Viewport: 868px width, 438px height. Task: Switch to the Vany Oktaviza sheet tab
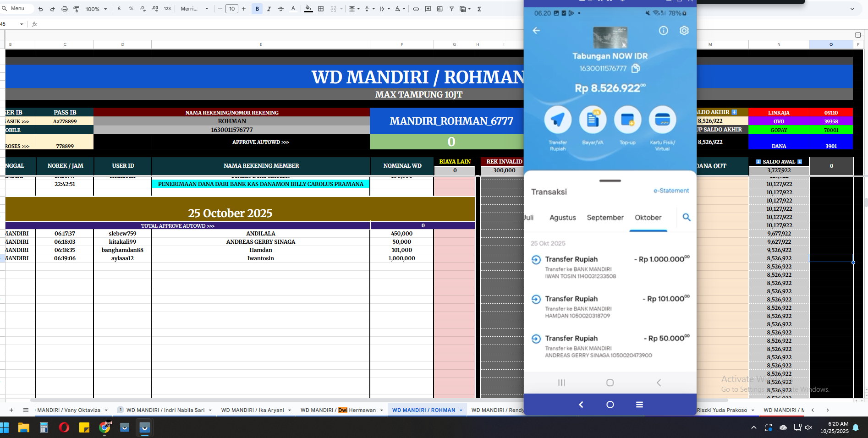pos(69,410)
